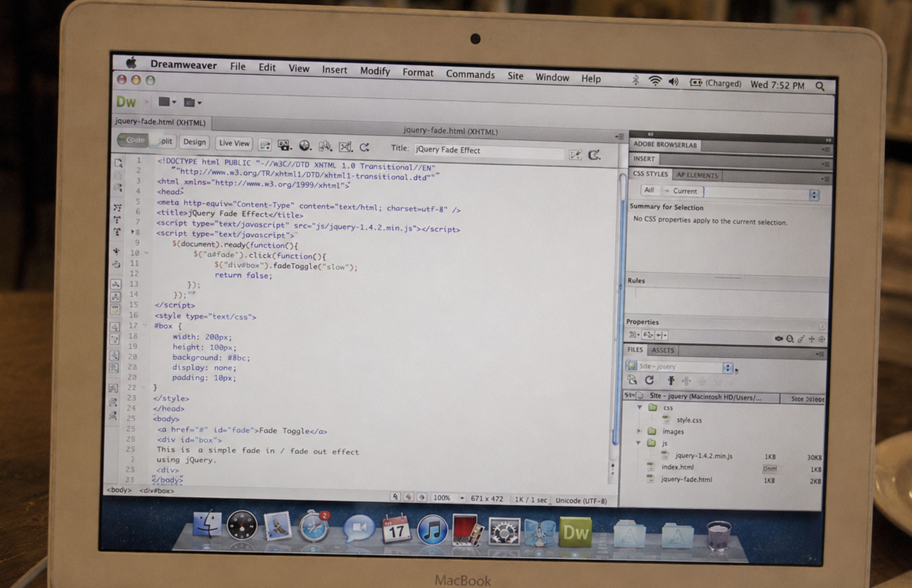Switch to the Assets tab

click(662, 350)
